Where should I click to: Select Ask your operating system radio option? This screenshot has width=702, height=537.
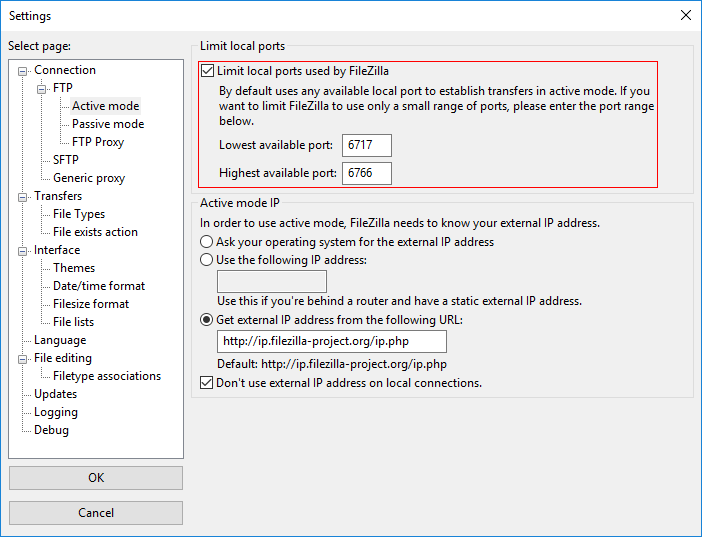click(x=207, y=242)
